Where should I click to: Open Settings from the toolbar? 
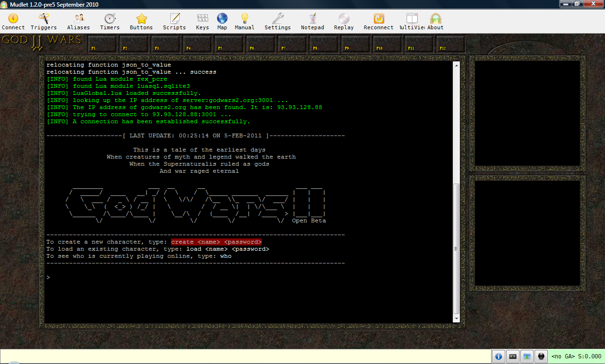coord(277,22)
